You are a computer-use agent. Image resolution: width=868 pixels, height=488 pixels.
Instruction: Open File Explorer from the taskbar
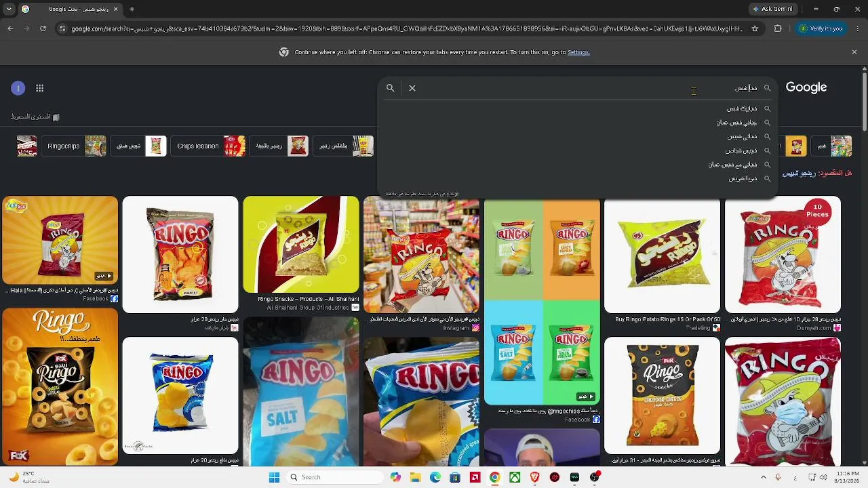(x=415, y=477)
